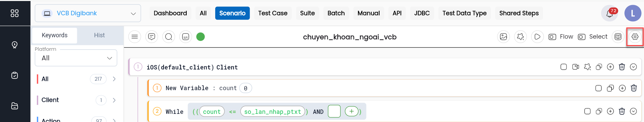Viewport: 644px width, 122px height.
Task: Toggle the Flow checkbox
Action: pyautogui.click(x=552, y=37)
